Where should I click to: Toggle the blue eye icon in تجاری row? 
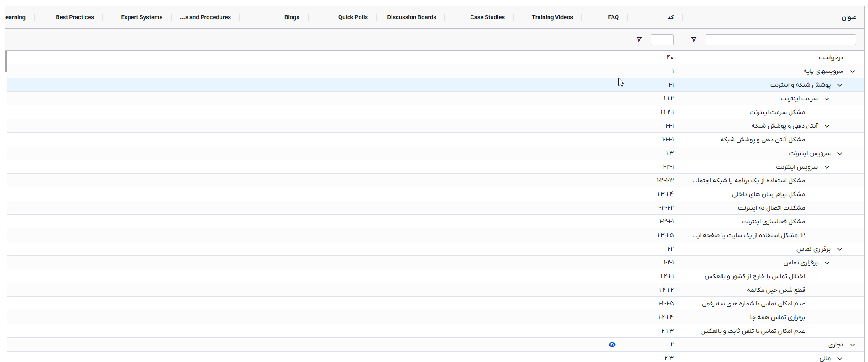612,345
